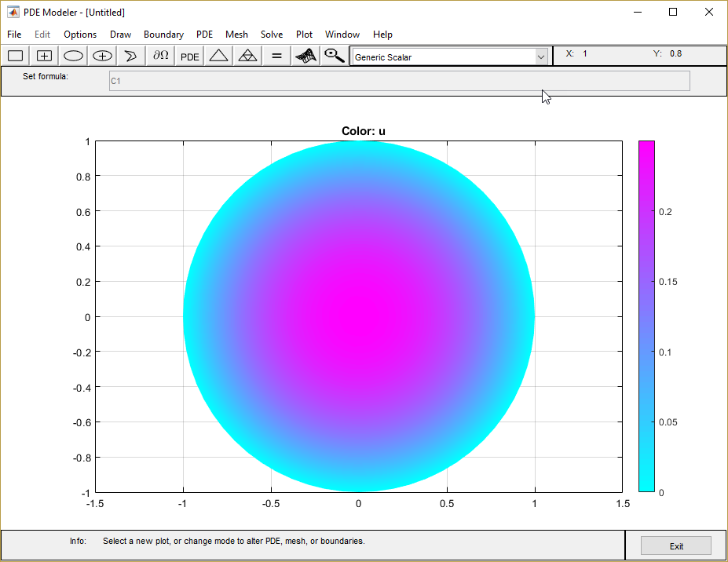Initialize the triangle mesh icon

(x=218, y=57)
